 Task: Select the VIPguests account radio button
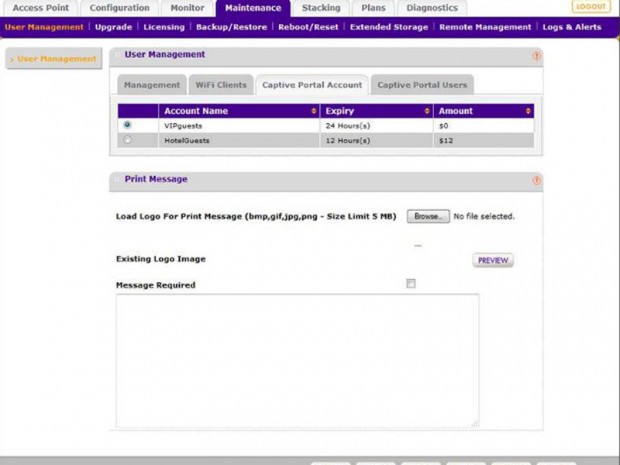127,126
